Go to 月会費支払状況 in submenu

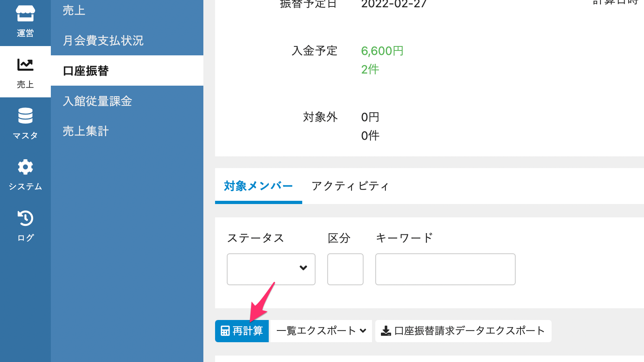coord(103,40)
